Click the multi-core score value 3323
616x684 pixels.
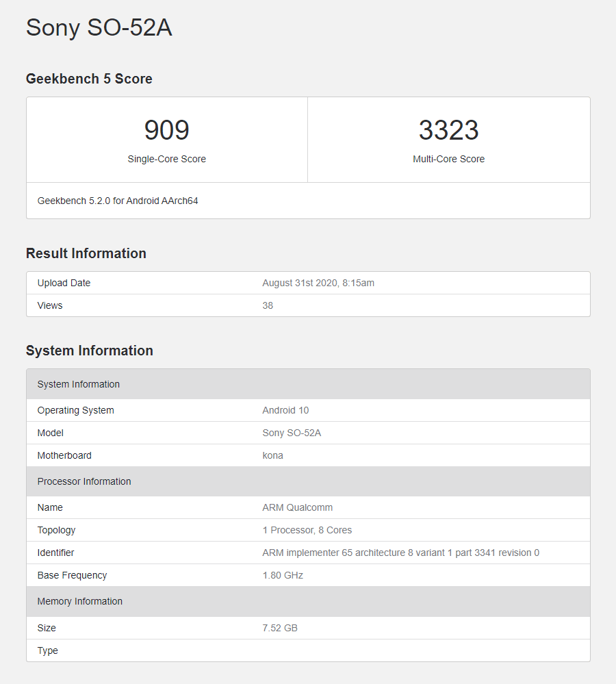click(448, 130)
